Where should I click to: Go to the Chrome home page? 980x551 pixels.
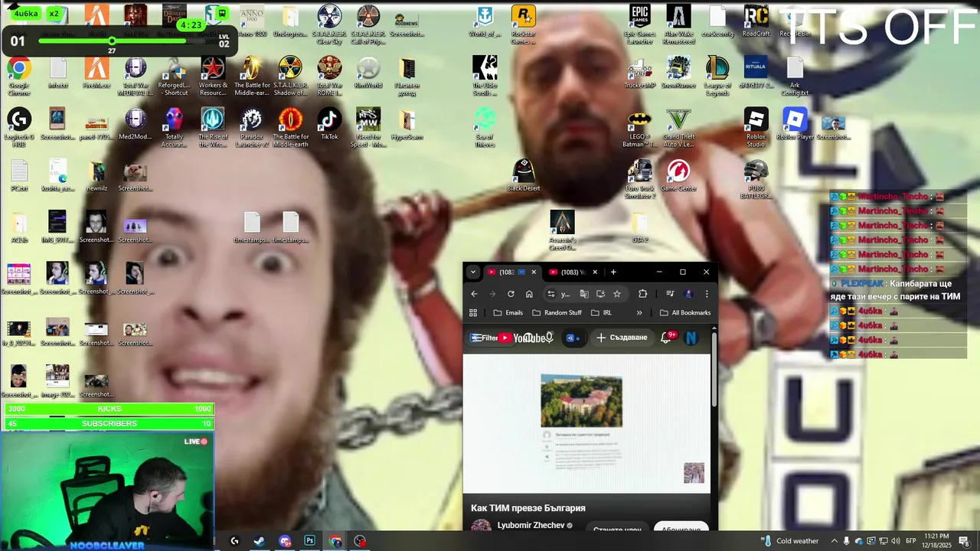pyautogui.click(x=529, y=294)
